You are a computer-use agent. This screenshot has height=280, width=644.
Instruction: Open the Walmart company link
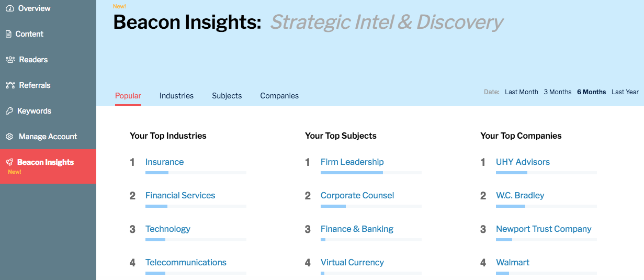[x=513, y=263]
